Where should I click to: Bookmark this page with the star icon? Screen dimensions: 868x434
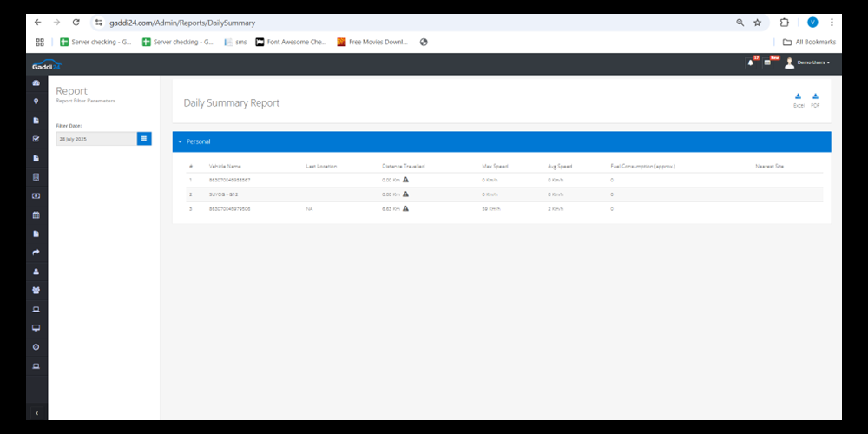[757, 23]
